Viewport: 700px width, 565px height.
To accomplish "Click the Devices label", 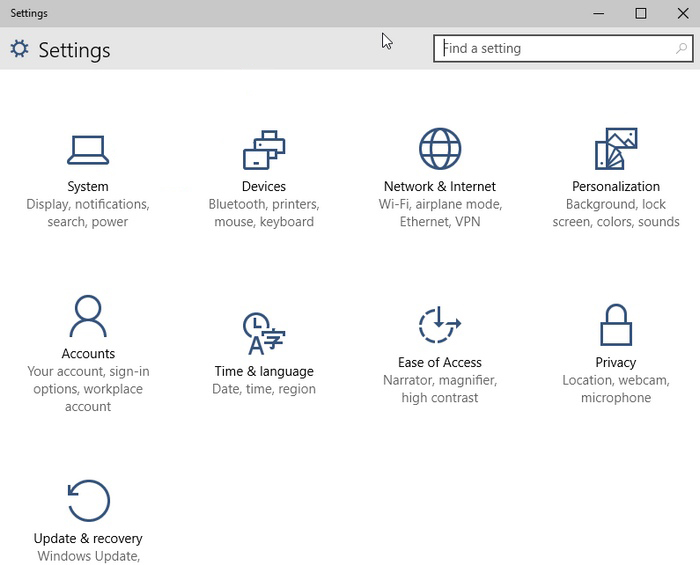I will click(264, 186).
